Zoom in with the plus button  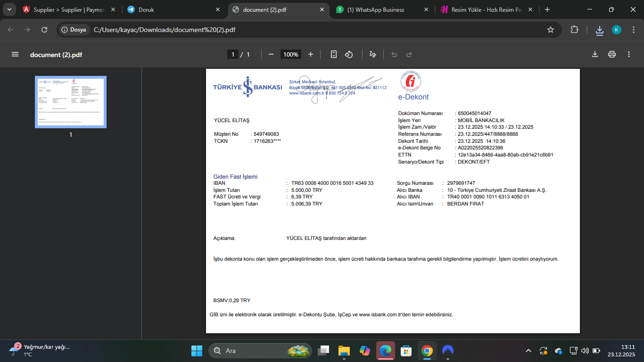(311, 54)
